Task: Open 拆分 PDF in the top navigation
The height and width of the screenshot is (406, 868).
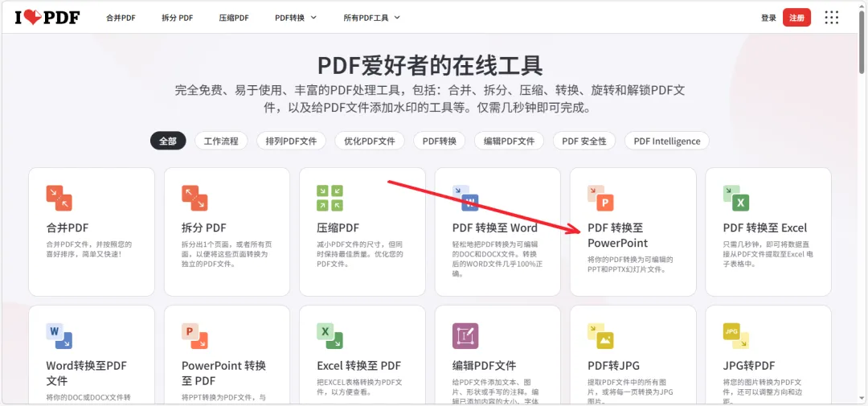Action: click(177, 18)
